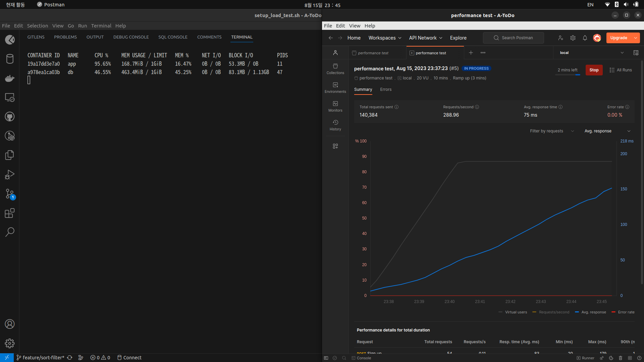Toggle Error rate series in chart legend

click(623, 312)
